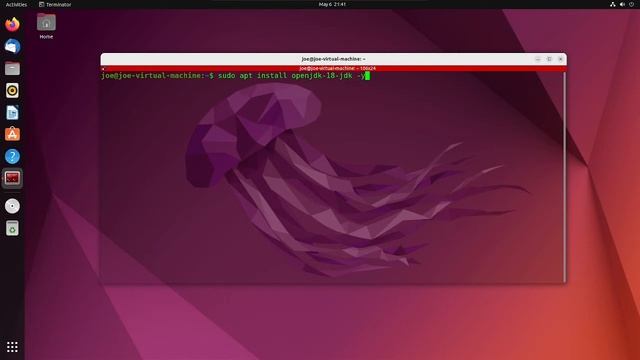640x360 pixels.
Task: Open the Terminator app menu in top bar
Action: tap(55, 4)
